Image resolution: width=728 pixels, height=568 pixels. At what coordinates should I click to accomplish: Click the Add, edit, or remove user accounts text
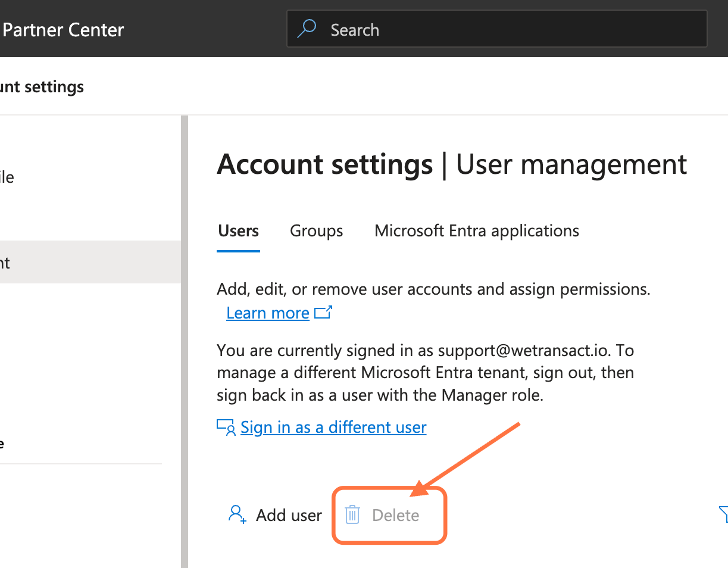[x=433, y=289]
